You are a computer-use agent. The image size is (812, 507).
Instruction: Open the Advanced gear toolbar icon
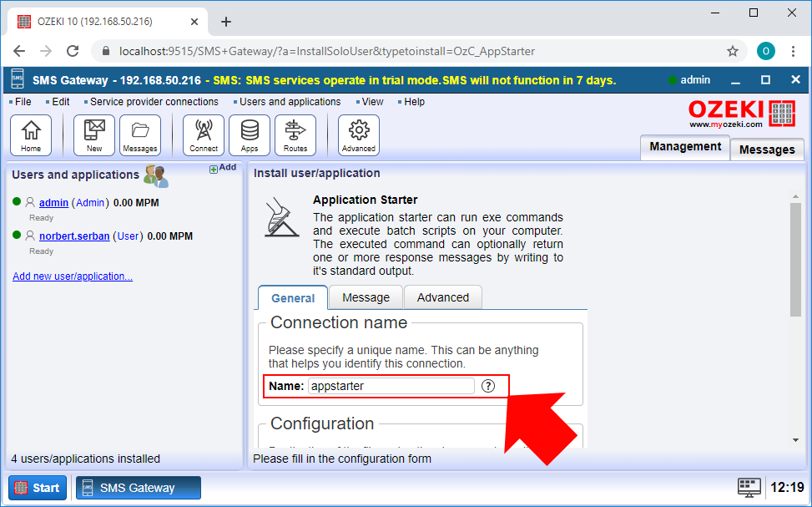click(359, 135)
